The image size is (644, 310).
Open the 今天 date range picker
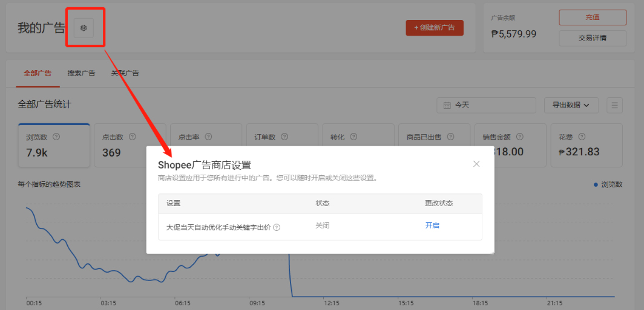coord(486,105)
